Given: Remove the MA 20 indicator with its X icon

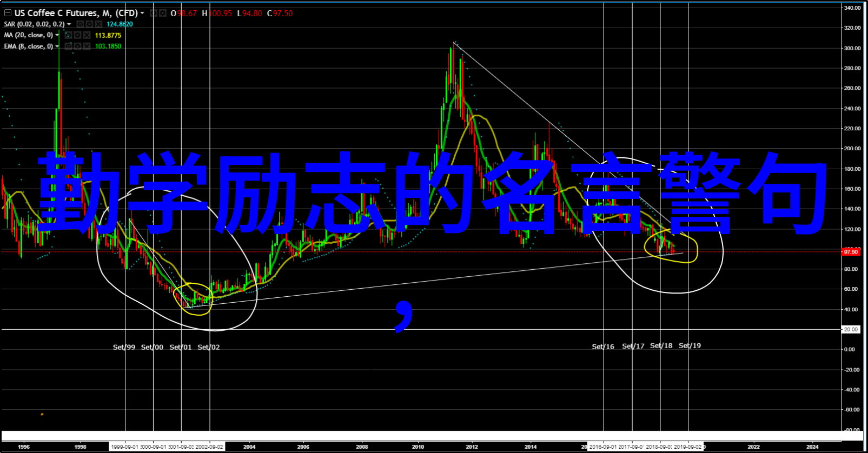Looking at the screenshot, I should [x=87, y=35].
